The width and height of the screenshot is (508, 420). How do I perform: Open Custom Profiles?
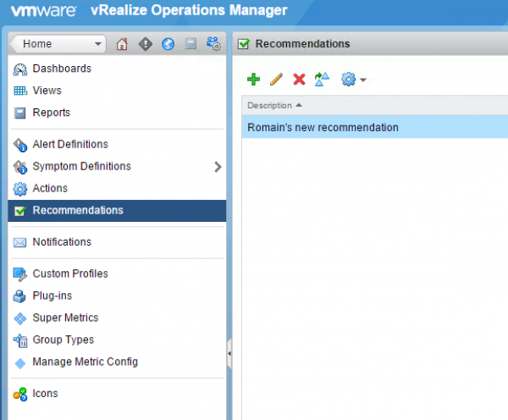[70, 274]
